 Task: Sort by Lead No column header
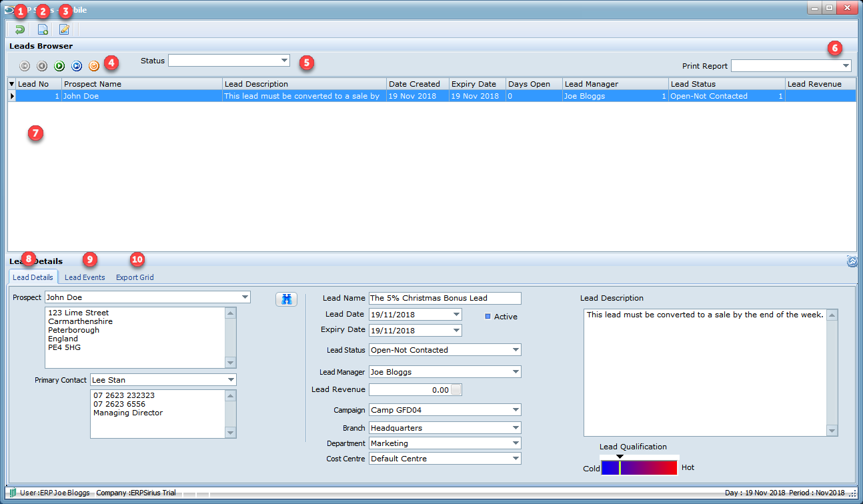pos(39,84)
